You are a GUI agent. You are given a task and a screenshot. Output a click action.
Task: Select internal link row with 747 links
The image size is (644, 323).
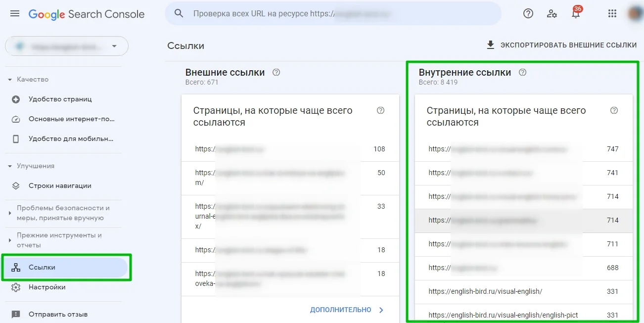click(x=523, y=149)
